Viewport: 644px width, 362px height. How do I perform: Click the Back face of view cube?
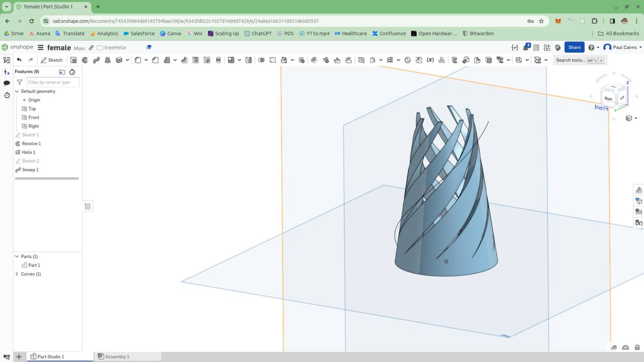(608, 99)
